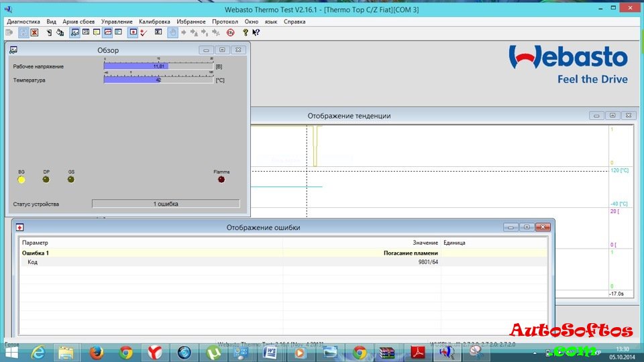
Task: Open the Избранное menu
Action: click(191, 21)
